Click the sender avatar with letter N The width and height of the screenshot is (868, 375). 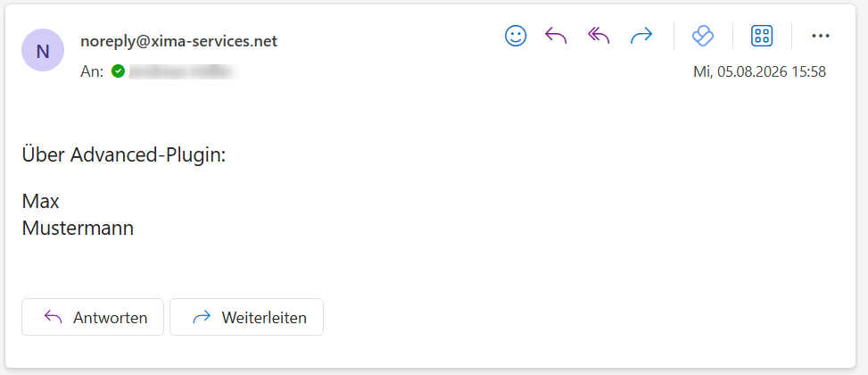pos(43,50)
